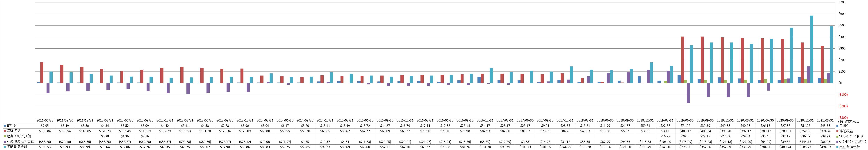The width and height of the screenshot is (868, 150).
Task: Click the $0 axis label
Action: click(x=840, y=83)
